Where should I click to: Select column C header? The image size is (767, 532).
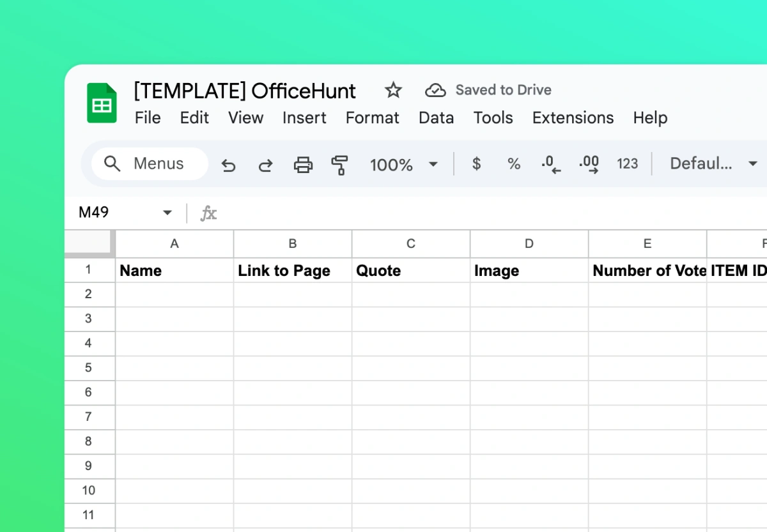pos(411,243)
